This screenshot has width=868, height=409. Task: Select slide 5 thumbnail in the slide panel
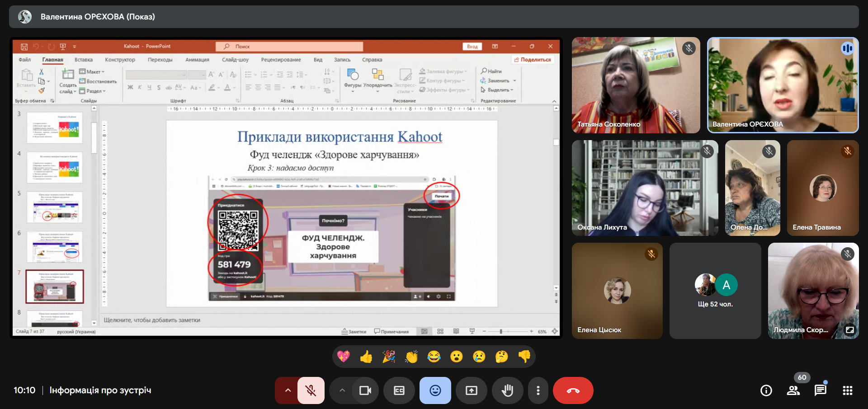click(55, 207)
